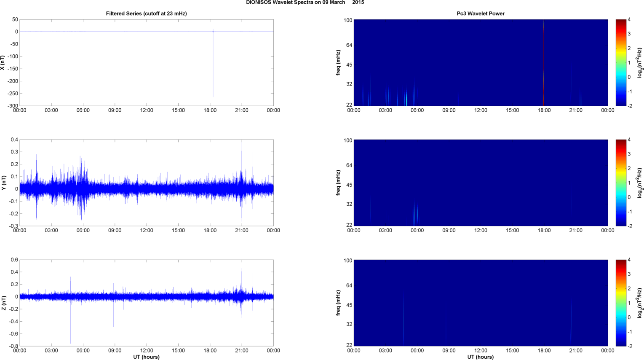Click the top color bar's log2(nT²/Hz) label
Screen dimensions: 644x360
pyautogui.click(x=640, y=63)
